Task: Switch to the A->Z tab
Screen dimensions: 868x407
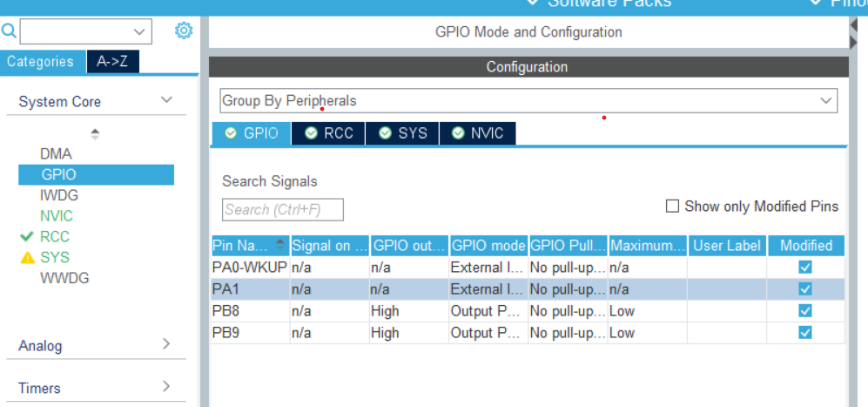Action: pos(112,61)
